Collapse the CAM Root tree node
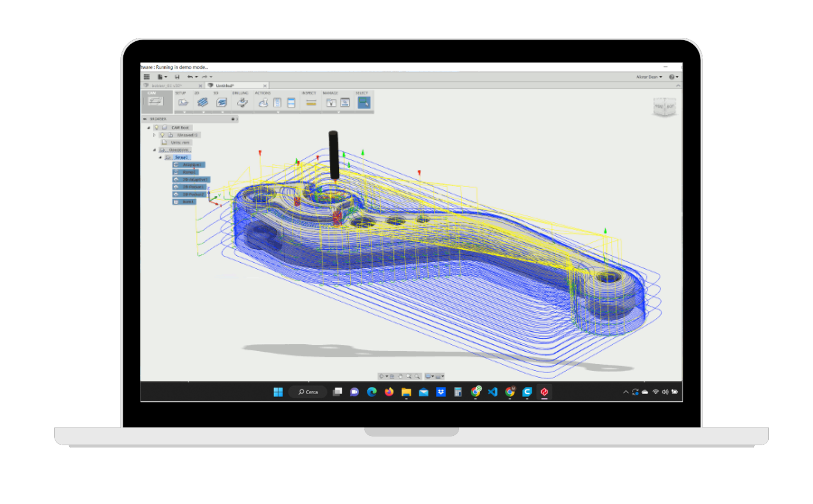The image size is (813, 504). click(148, 127)
